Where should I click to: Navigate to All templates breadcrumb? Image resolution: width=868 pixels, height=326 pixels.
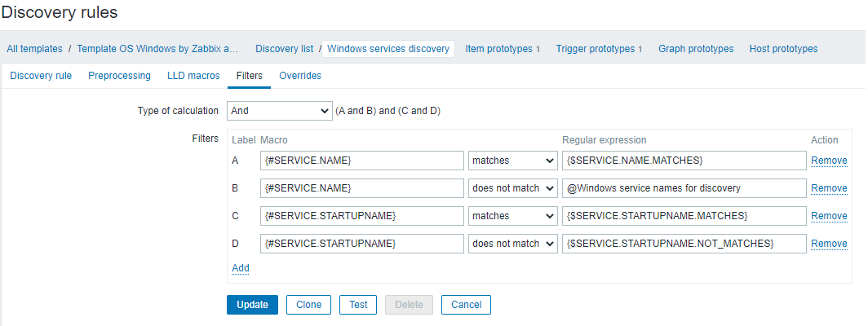34,49
